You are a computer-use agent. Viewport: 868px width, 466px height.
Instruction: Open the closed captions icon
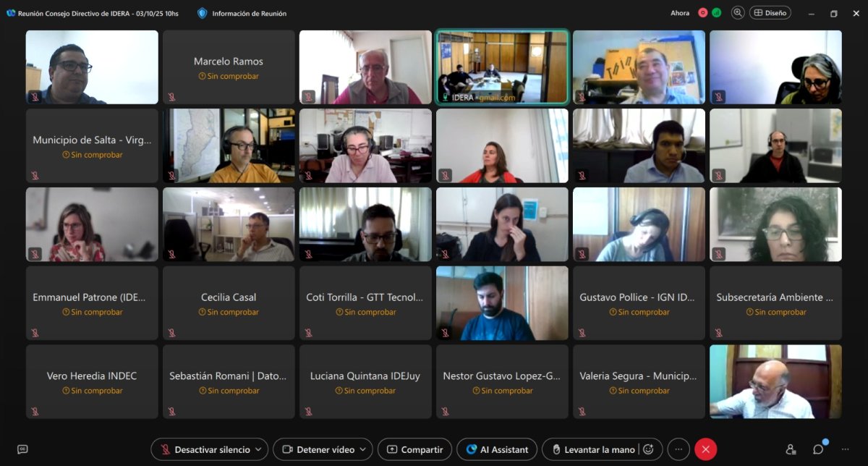pos(22,449)
